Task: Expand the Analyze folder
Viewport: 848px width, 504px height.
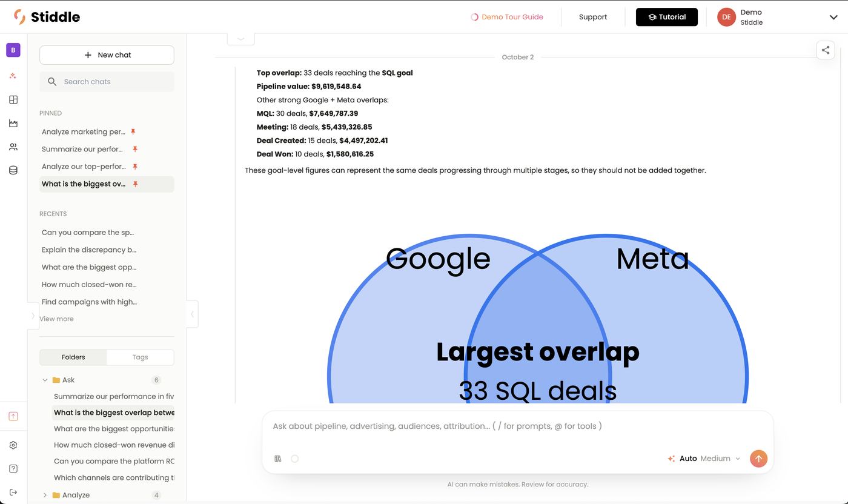Action: coord(45,495)
